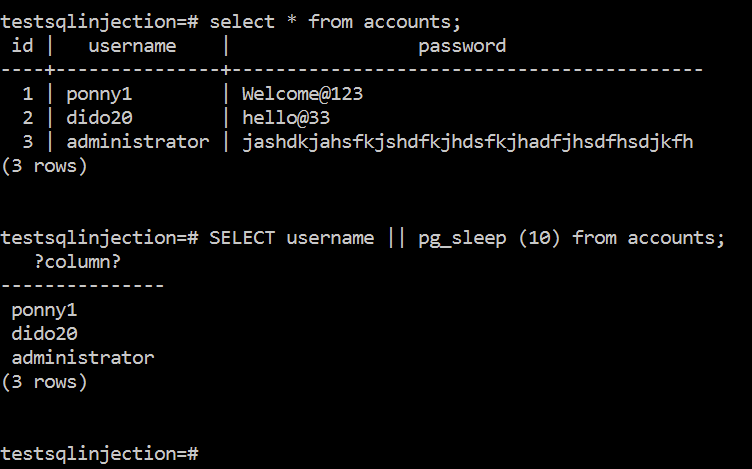
Task: Click the "username" column header in the first table
Action: click(132, 46)
